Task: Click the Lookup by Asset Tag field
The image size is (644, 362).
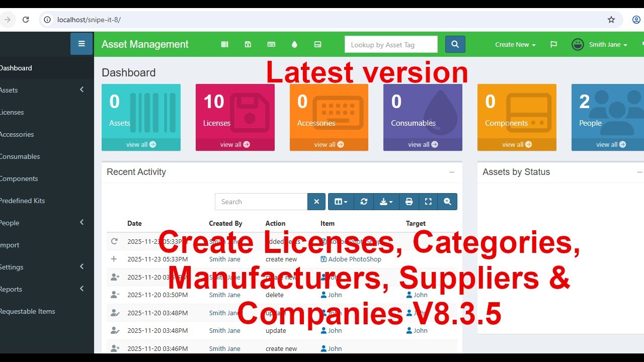Action: [x=391, y=44]
